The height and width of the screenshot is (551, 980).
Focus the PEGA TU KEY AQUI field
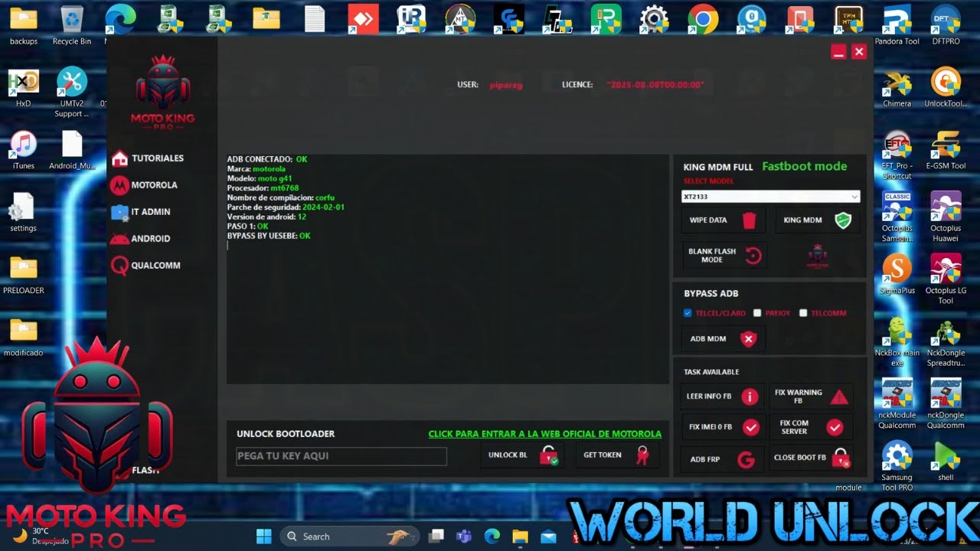click(x=341, y=456)
